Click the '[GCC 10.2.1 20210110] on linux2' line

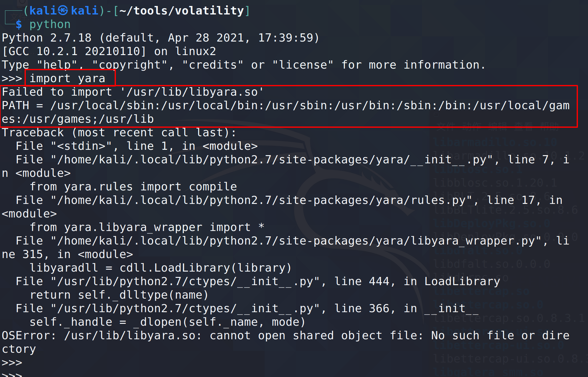click(109, 51)
